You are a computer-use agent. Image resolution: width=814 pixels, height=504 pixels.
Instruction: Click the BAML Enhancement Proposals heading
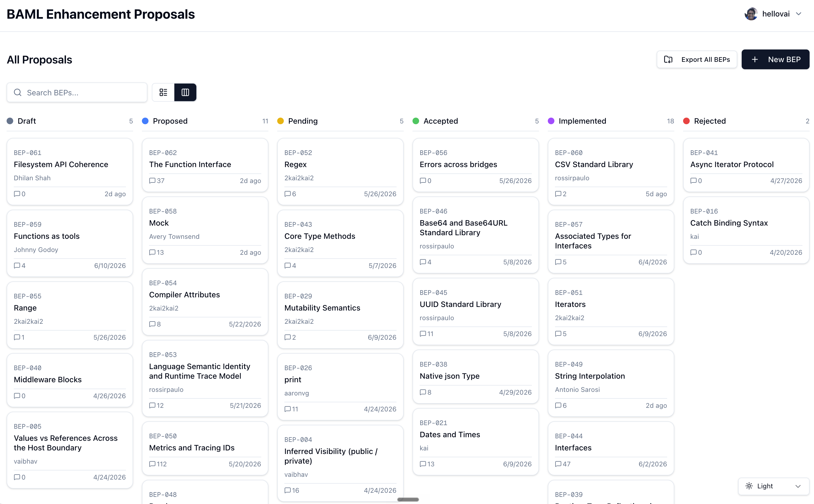click(101, 14)
